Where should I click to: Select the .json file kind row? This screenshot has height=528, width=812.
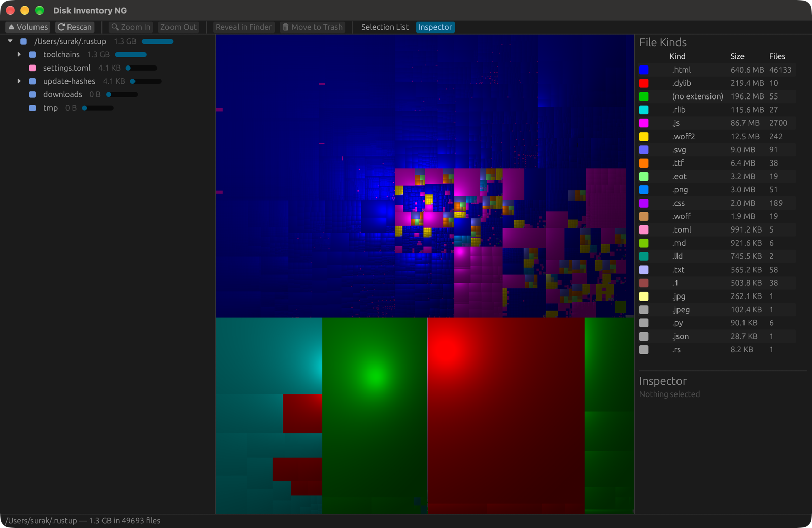[718, 337]
